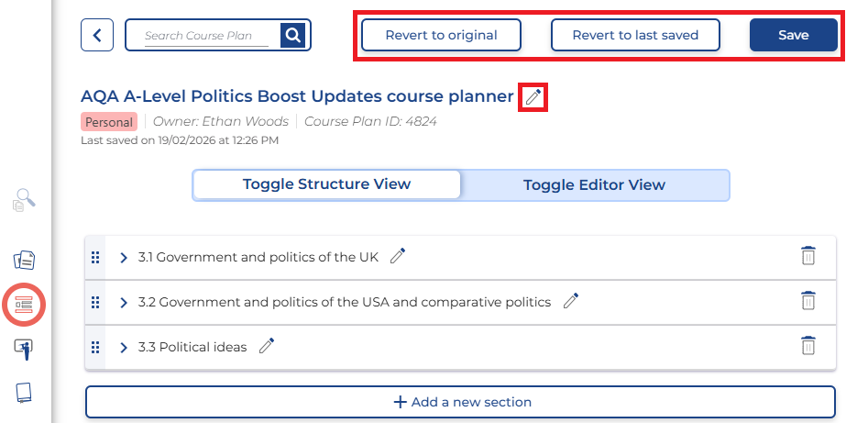Screen dimensions: 868x423
Task: Delete the 3.1 Government and politics section
Action: coord(808,256)
